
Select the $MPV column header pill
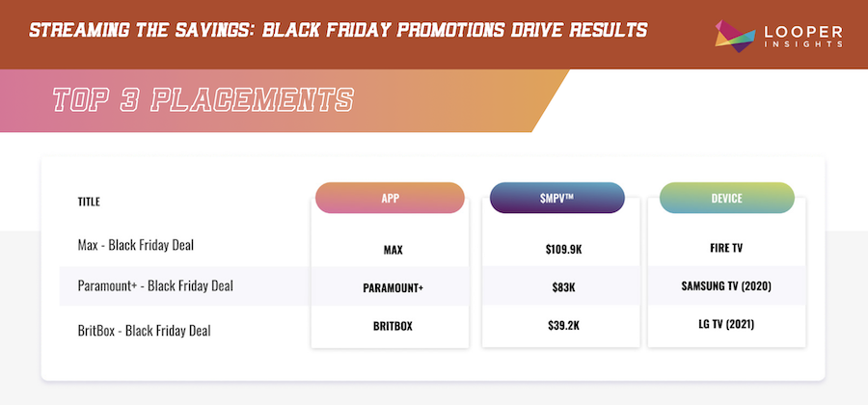click(x=557, y=198)
